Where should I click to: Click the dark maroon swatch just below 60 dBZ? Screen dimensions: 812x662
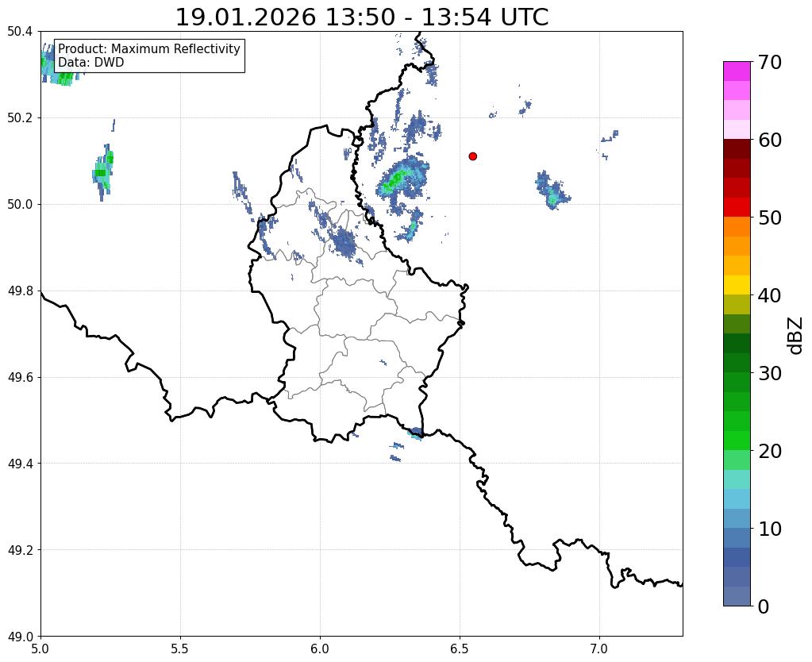(737, 149)
